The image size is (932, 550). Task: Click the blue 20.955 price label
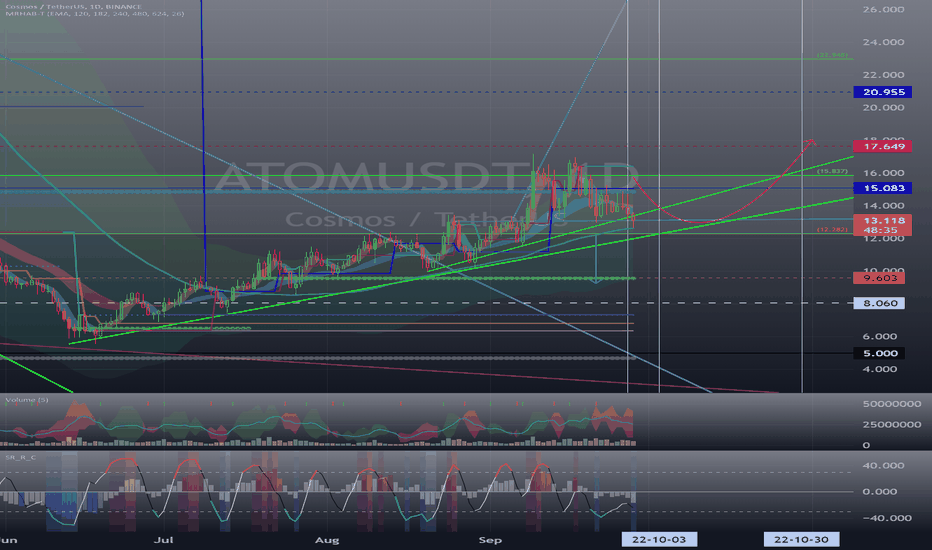(883, 92)
